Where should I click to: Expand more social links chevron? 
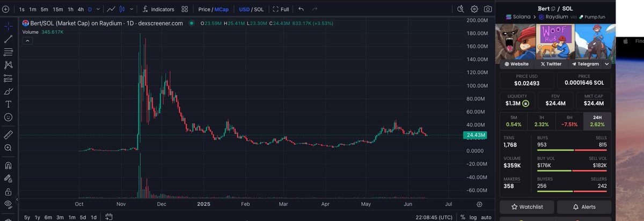pyautogui.click(x=607, y=64)
